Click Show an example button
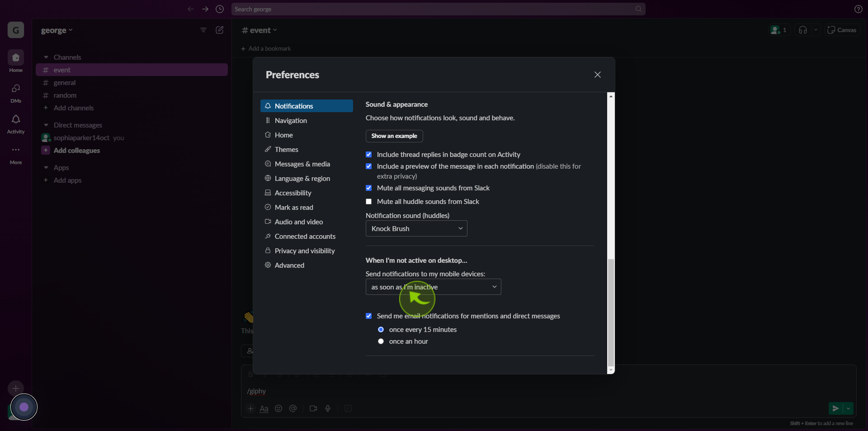 click(394, 136)
